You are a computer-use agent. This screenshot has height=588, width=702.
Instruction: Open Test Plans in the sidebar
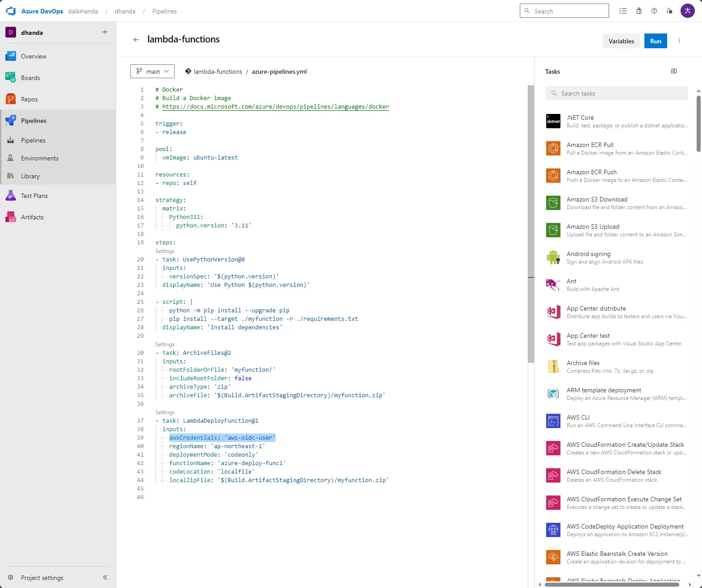(x=58, y=196)
